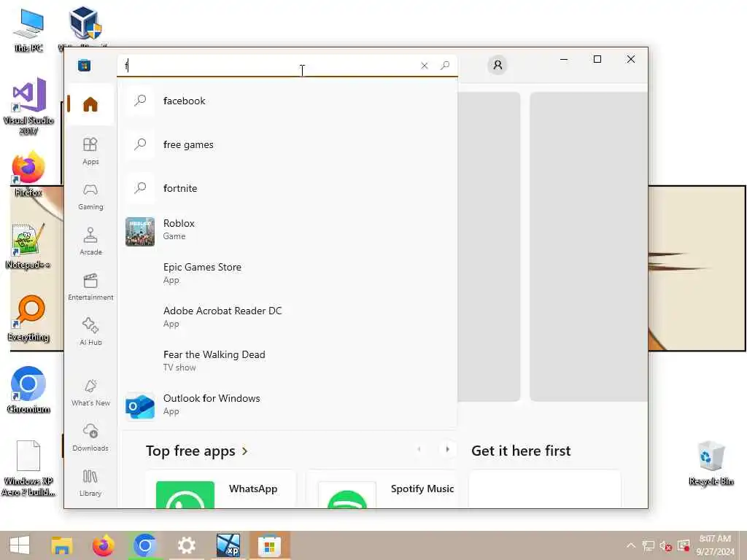Go to the Gaming section
The image size is (747, 560).
pyautogui.click(x=90, y=196)
